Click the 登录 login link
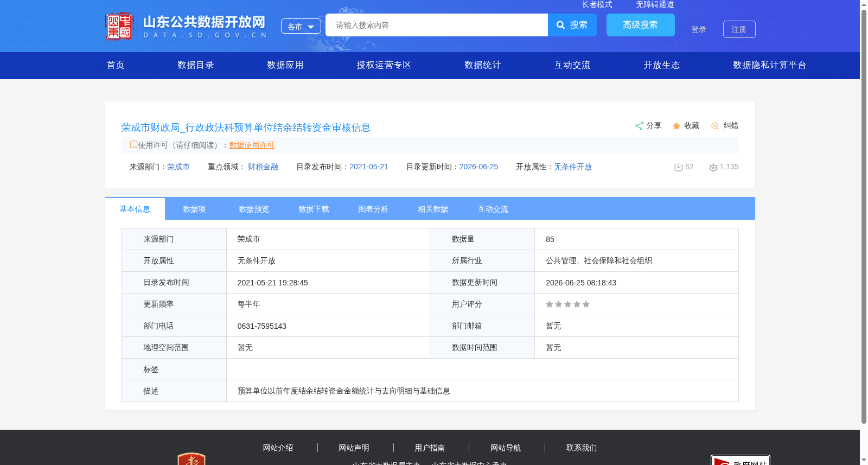868x465 pixels. click(x=699, y=29)
